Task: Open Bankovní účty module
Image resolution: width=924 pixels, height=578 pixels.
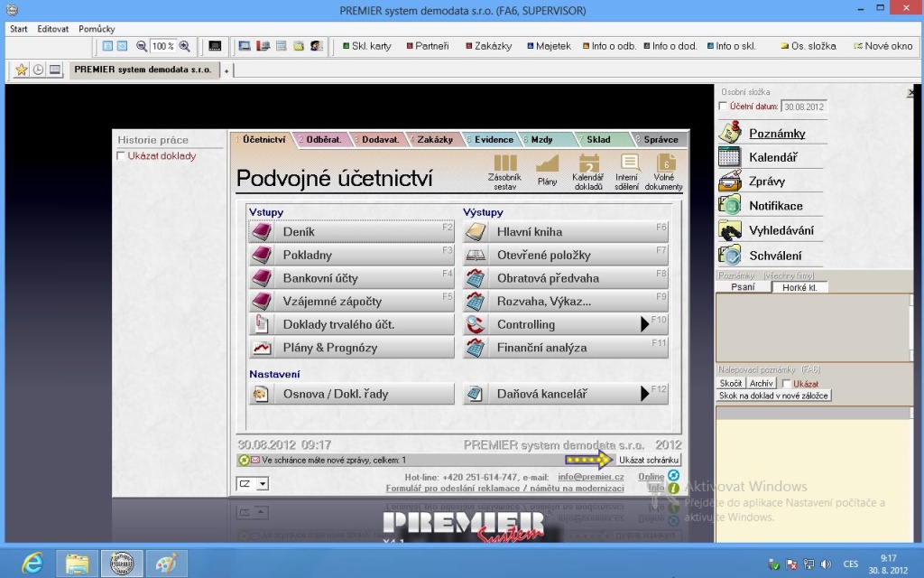Action: (x=351, y=278)
